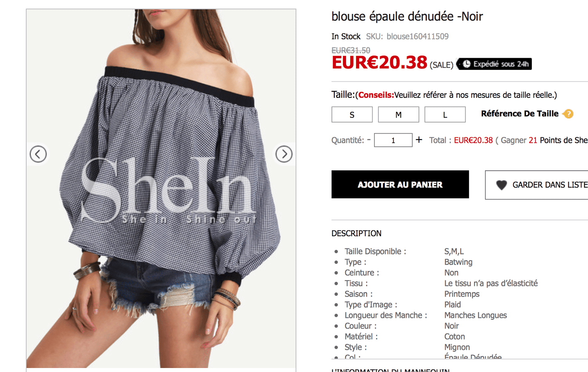Open L'information du mannequin section
This screenshot has height=372, width=588.
pyautogui.click(x=390, y=370)
